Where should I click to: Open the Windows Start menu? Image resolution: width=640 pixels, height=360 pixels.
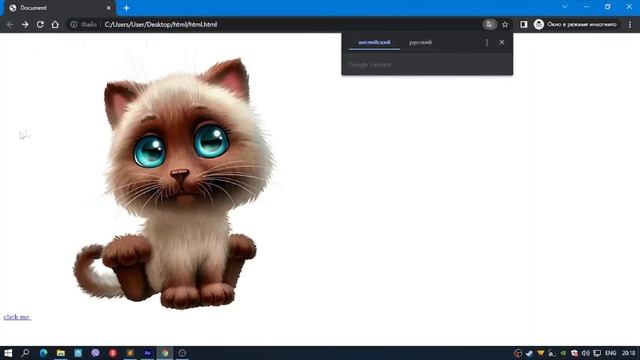click(x=8, y=353)
